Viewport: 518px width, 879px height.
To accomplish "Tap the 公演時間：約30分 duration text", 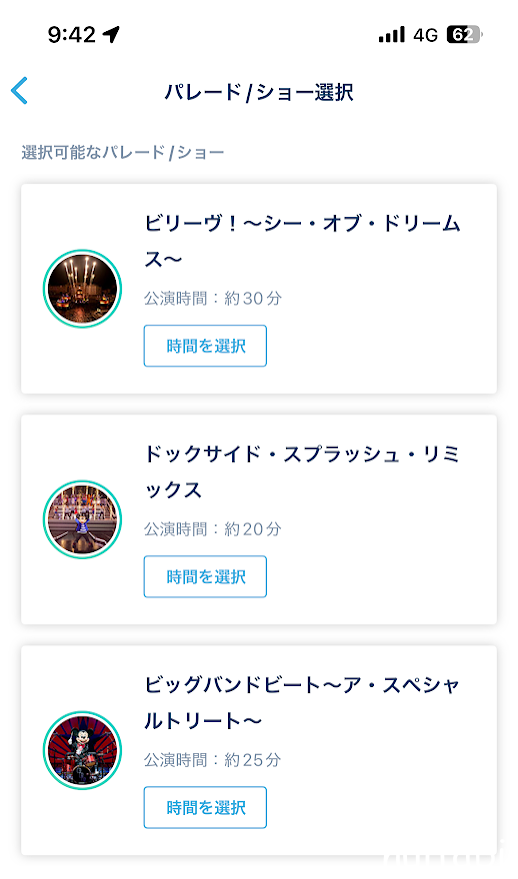I will point(212,298).
